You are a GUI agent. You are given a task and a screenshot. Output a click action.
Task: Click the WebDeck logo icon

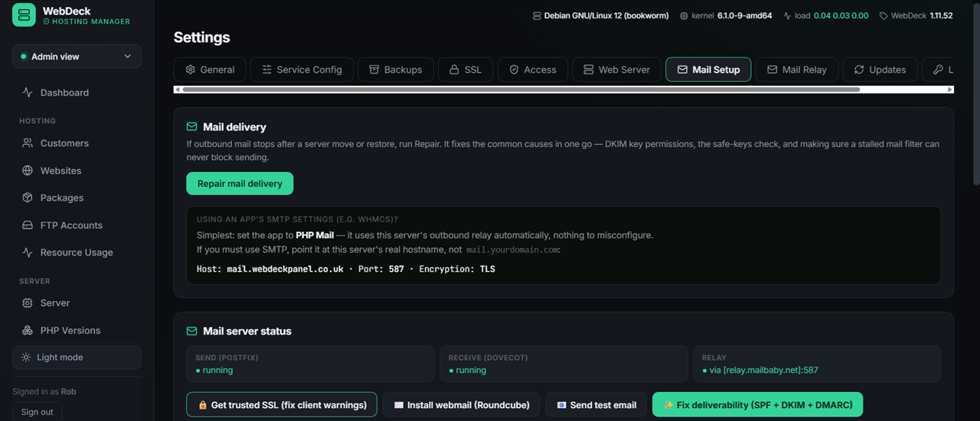pos(24,15)
